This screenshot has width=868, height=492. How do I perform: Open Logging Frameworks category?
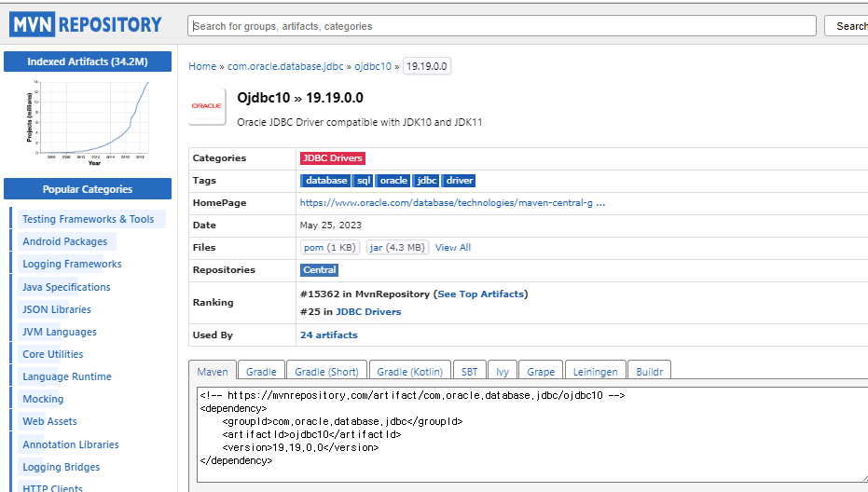(x=72, y=264)
